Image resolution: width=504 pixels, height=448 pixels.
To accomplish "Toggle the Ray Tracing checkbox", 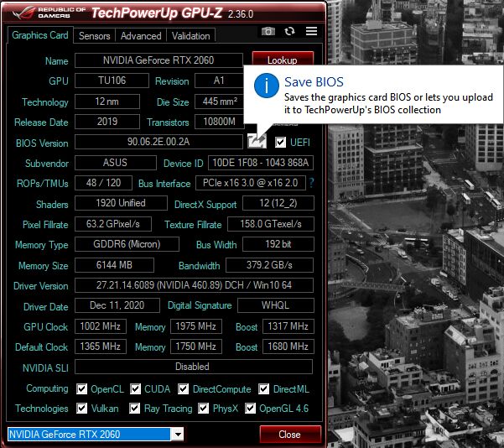I will point(134,409).
